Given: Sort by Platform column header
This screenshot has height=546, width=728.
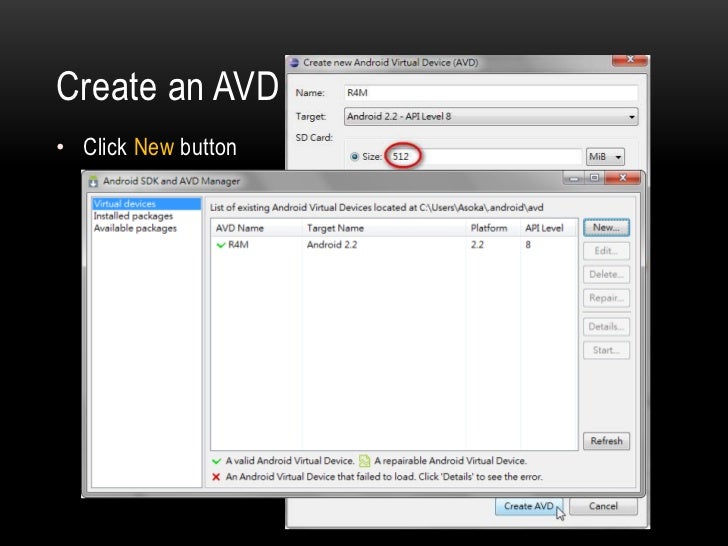Looking at the screenshot, I should 493,228.
